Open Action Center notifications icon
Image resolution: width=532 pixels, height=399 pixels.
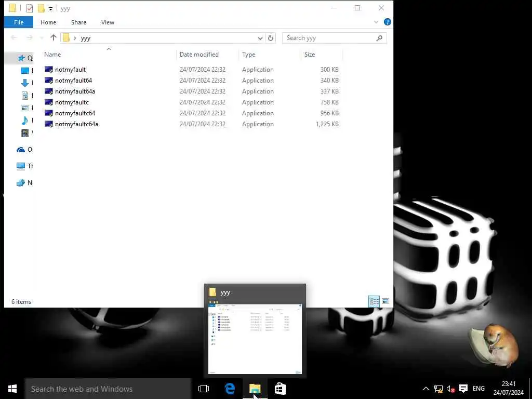click(x=463, y=389)
